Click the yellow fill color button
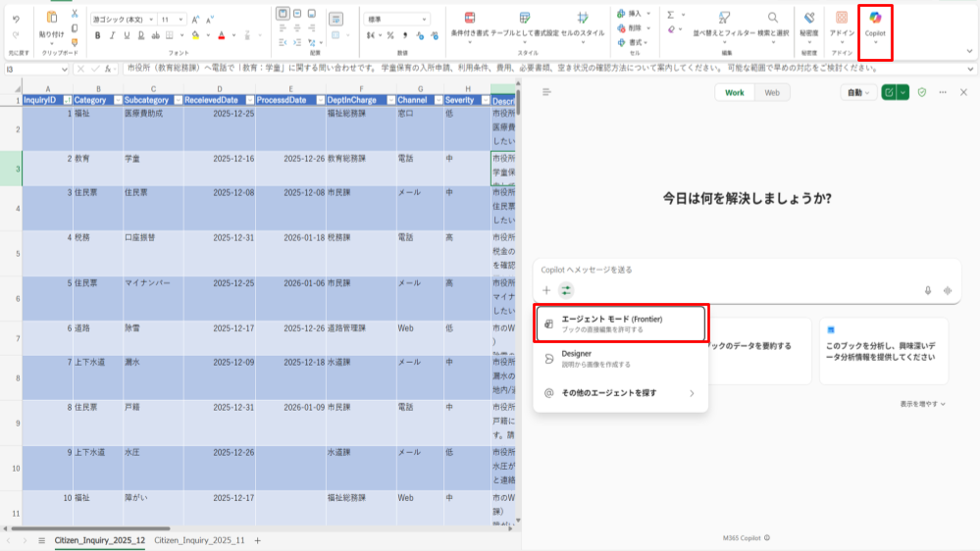This screenshot has height=551, width=980. point(196,35)
